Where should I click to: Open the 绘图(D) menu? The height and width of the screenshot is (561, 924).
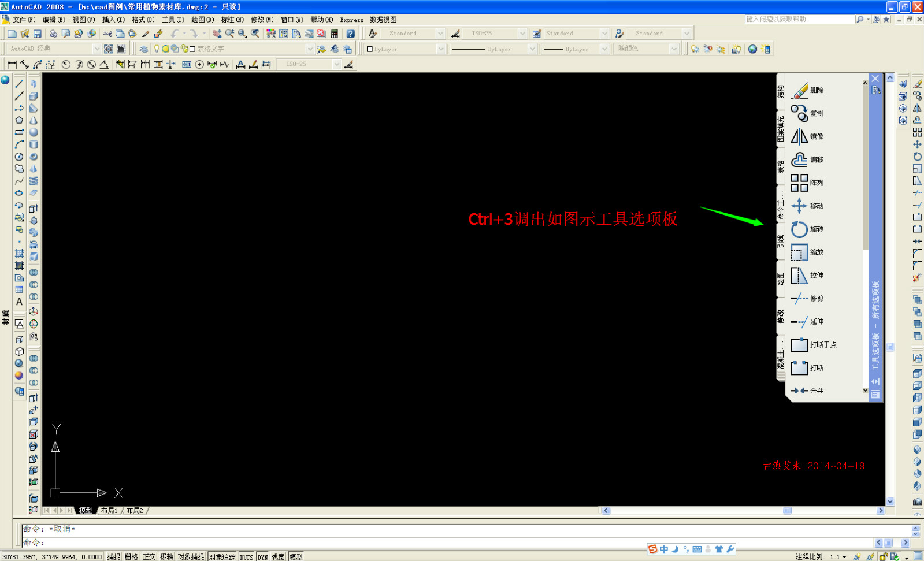click(202, 20)
